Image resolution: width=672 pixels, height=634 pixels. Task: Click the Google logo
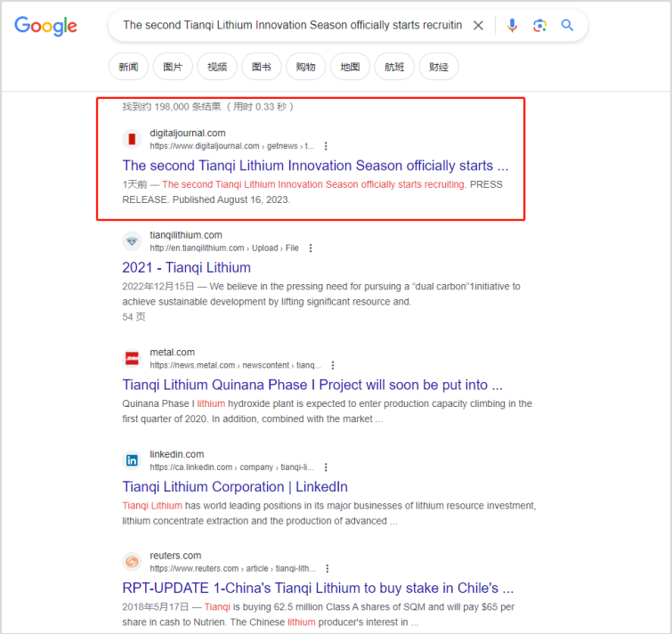45,26
